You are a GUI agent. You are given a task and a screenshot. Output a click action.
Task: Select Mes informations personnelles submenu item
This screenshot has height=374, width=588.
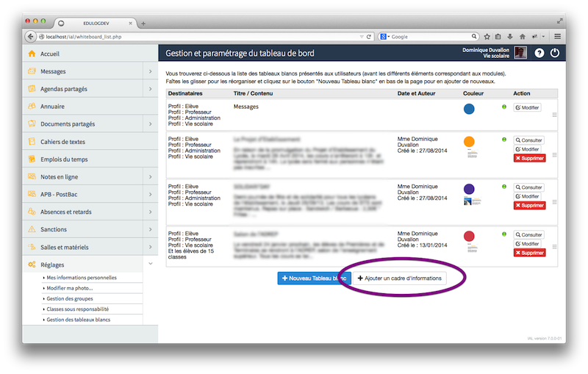point(81,278)
